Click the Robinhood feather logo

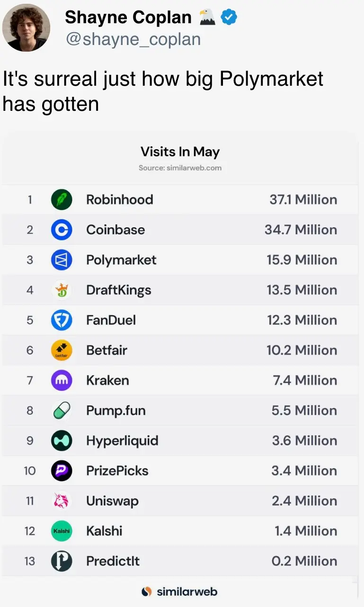(x=62, y=200)
